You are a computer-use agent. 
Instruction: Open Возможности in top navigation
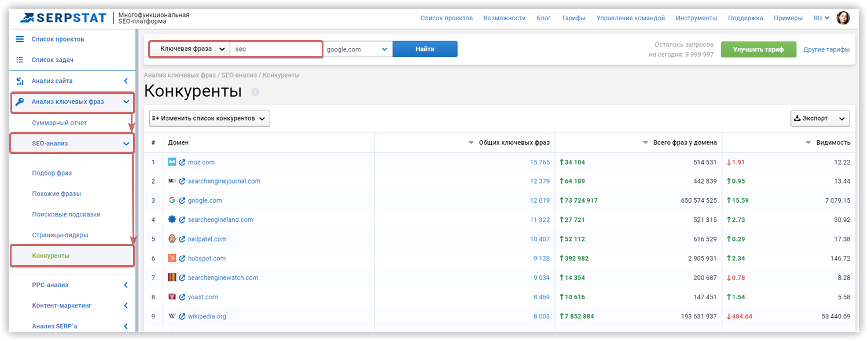click(x=505, y=18)
